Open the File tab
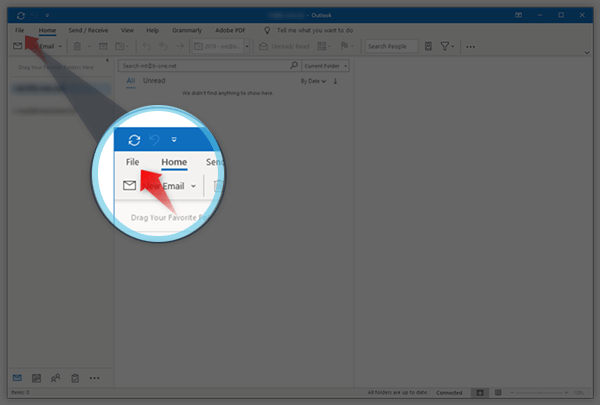The image size is (600, 405). [x=20, y=30]
